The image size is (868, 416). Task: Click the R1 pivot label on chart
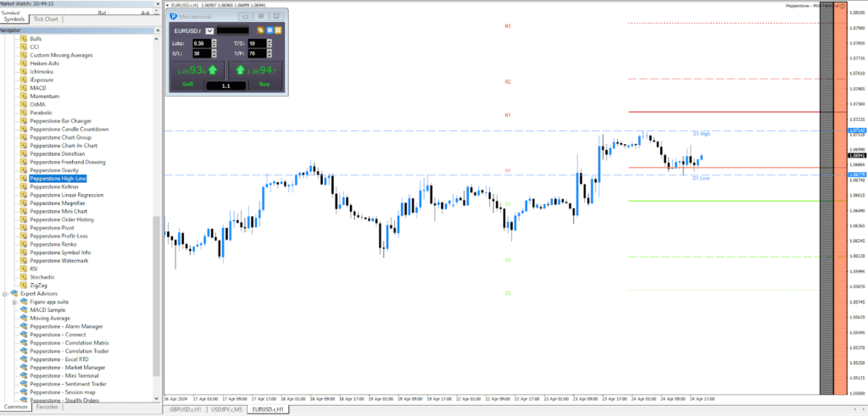(x=508, y=115)
